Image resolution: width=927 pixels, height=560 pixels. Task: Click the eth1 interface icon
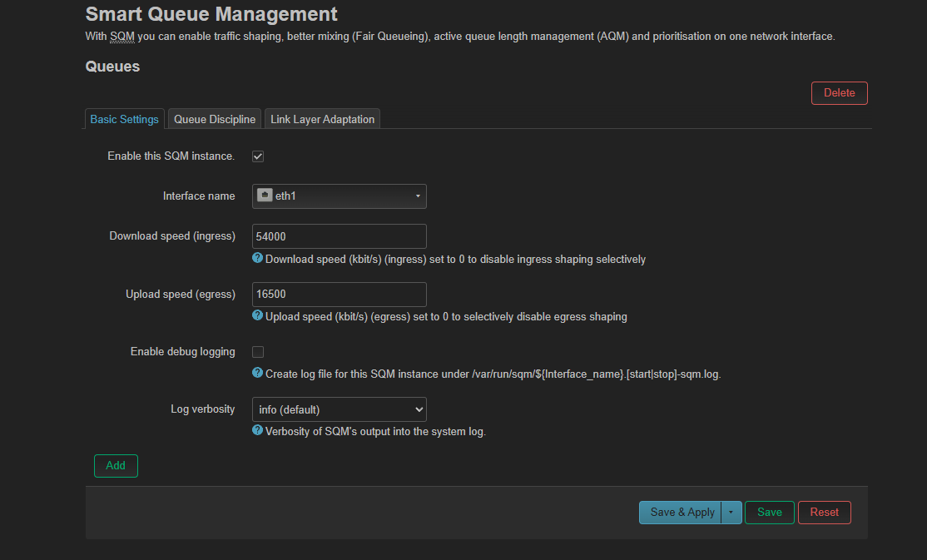265,196
